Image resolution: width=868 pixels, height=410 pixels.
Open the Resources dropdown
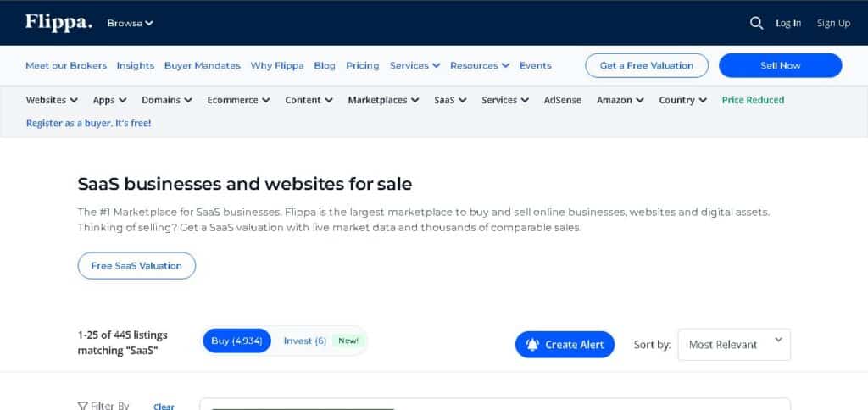pos(480,65)
